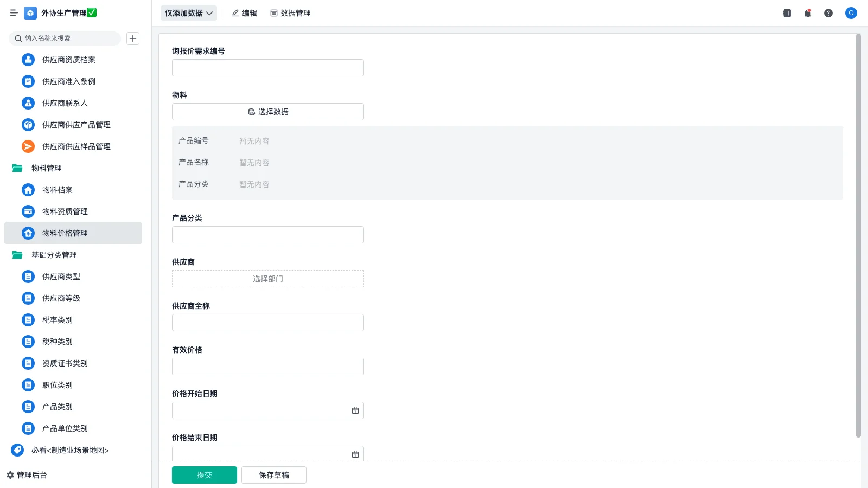The height and width of the screenshot is (488, 868).
Task: Click the form's vertical scrollbar
Action: click(858, 235)
